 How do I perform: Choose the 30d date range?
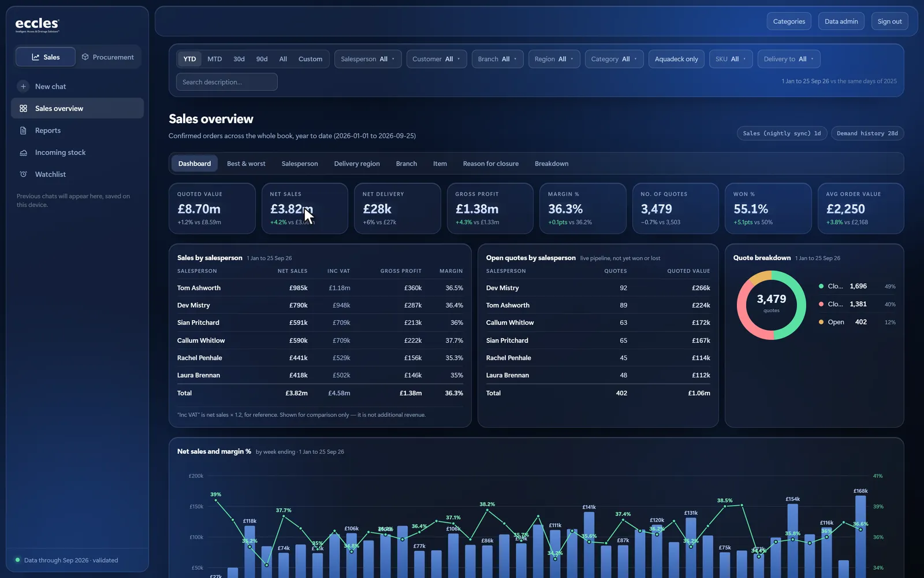coord(239,59)
